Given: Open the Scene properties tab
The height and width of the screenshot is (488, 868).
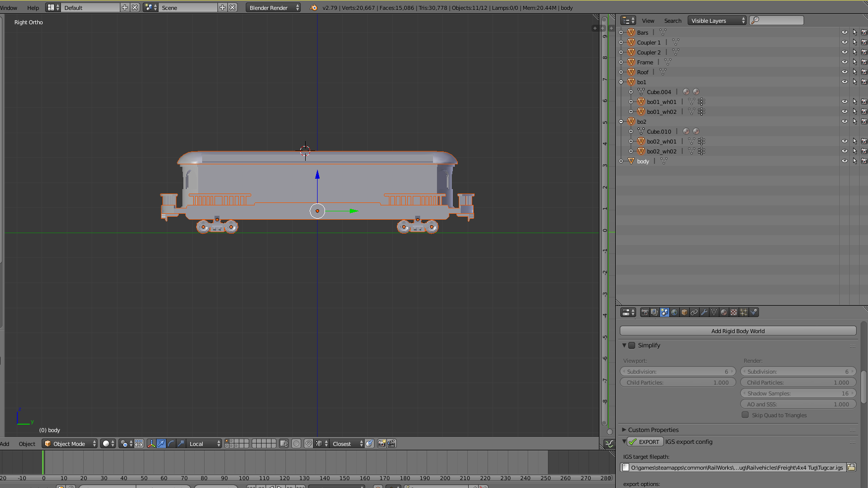Looking at the screenshot, I should coord(664,312).
